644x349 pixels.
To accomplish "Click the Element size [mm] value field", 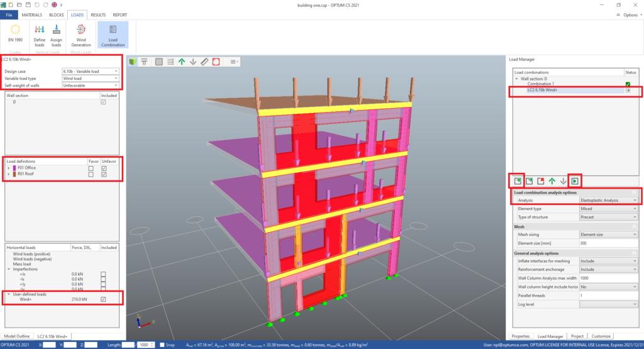I will (x=608, y=242).
